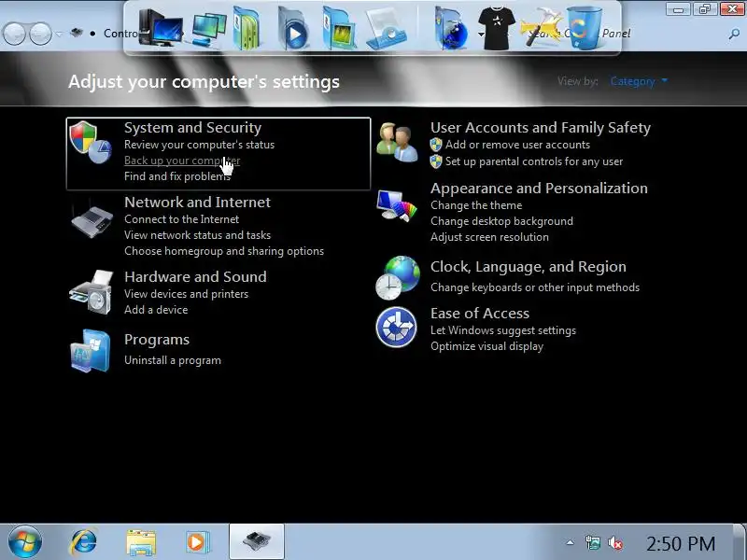Open Ease of Access category
This screenshot has height=560, width=747.
pyautogui.click(x=480, y=314)
